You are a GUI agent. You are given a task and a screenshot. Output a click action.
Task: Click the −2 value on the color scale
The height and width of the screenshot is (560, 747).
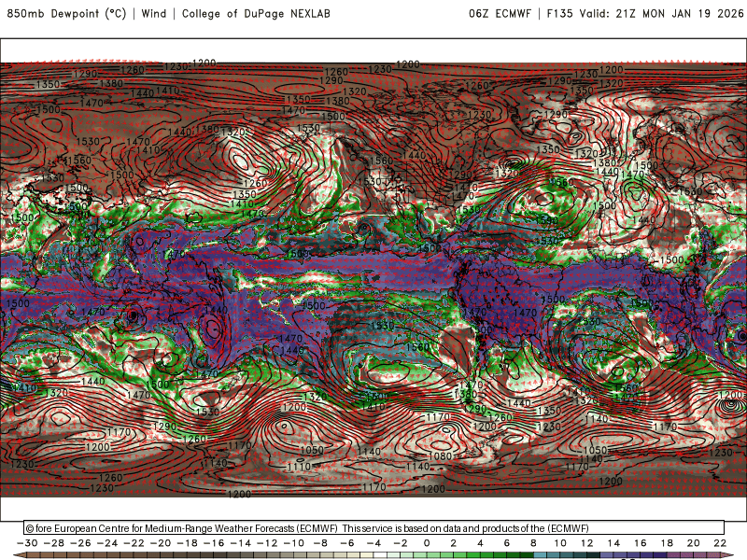[401, 543]
